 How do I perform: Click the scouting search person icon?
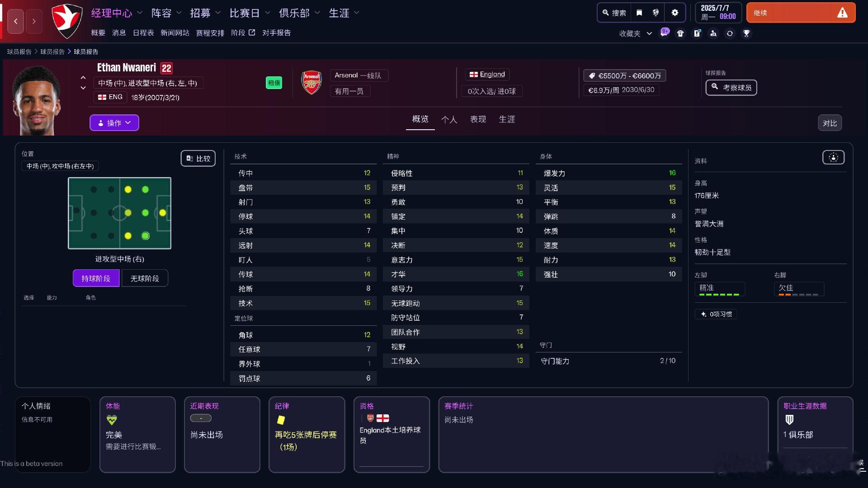coord(713,33)
